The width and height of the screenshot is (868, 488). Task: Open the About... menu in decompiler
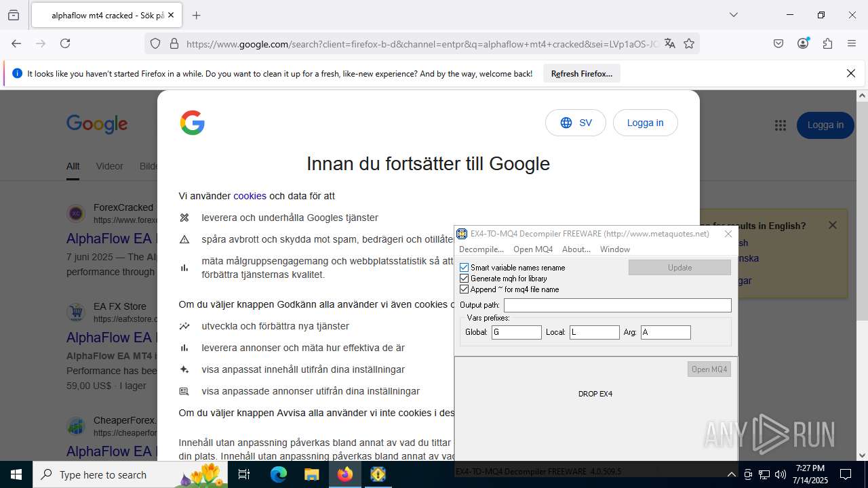point(576,249)
